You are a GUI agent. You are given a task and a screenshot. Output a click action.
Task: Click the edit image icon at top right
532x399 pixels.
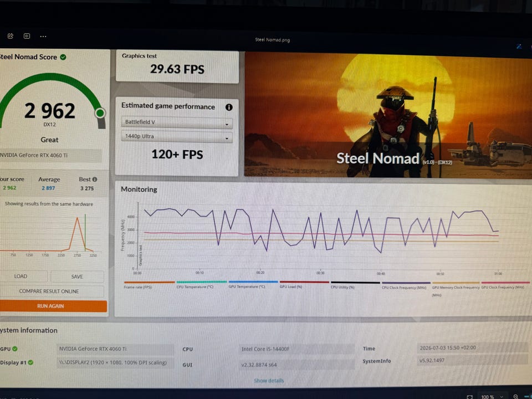point(519,47)
